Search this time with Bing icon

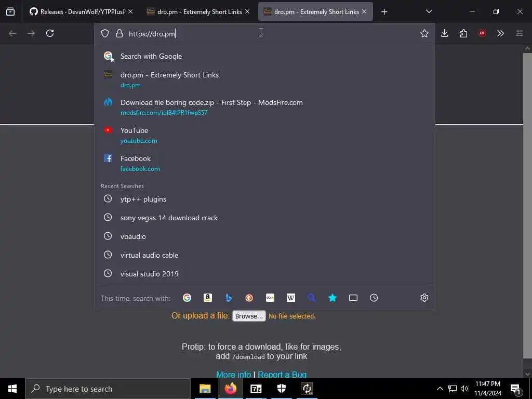click(x=229, y=298)
